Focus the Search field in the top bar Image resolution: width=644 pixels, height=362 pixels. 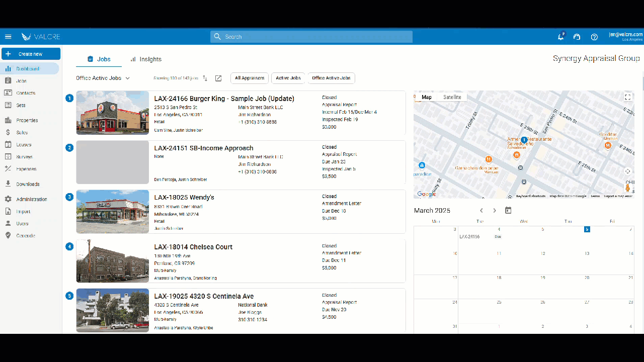click(311, 37)
